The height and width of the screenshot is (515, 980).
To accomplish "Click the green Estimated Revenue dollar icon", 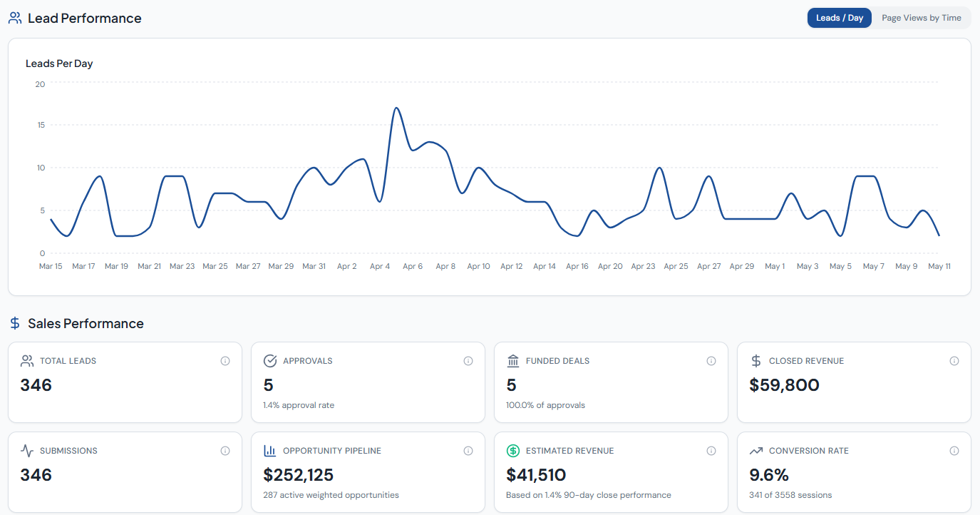I will [x=513, y=451].
